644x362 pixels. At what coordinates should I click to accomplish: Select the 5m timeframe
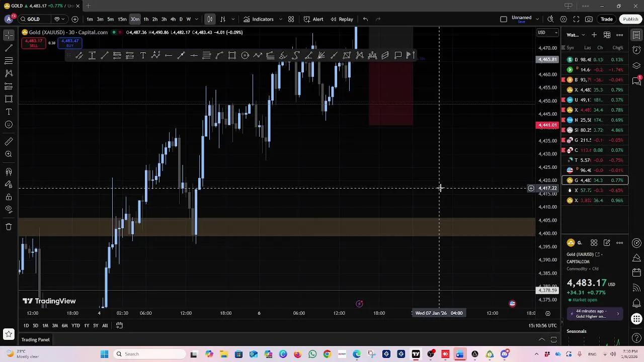tap(110, 19)
